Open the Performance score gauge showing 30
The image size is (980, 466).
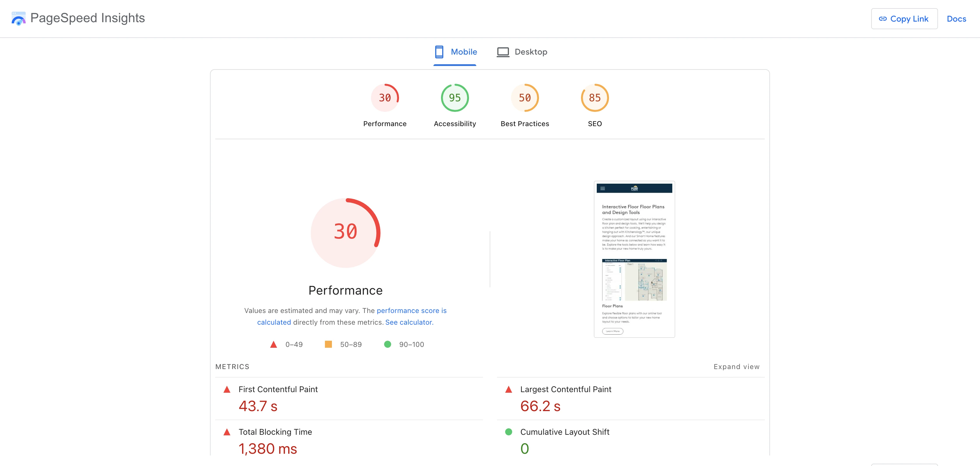385,98
